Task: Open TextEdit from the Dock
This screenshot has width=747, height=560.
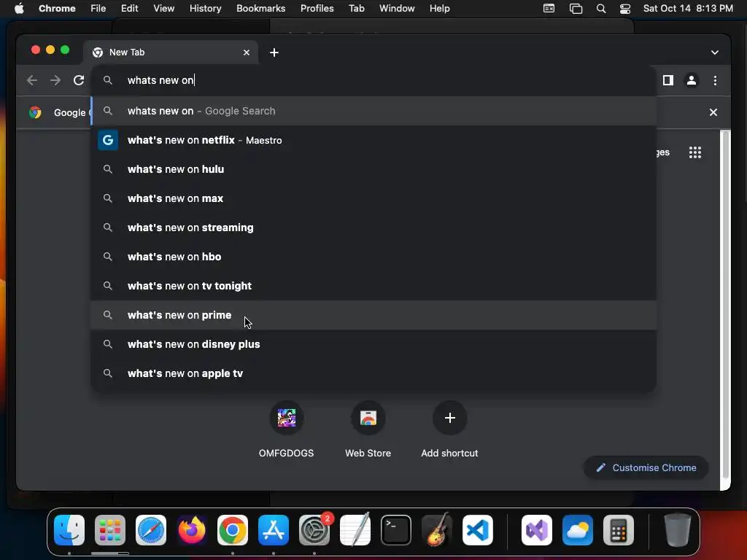Action: pyautogui.click(x=355, y=529)
